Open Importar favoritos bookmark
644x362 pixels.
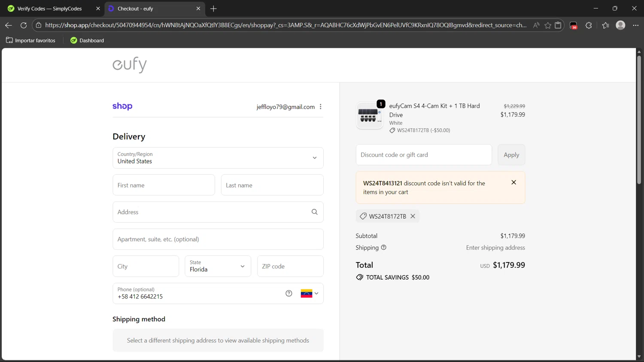tap(30, 40)
